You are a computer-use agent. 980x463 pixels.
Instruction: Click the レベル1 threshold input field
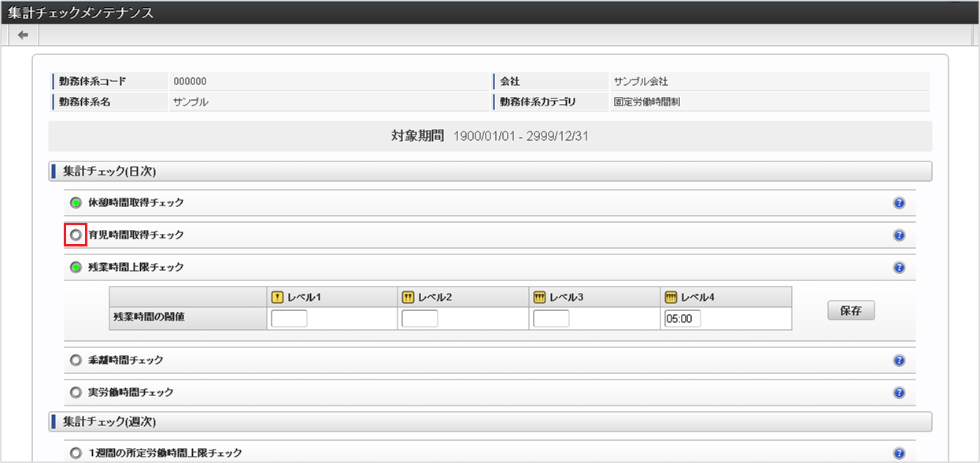coord(289,319)
